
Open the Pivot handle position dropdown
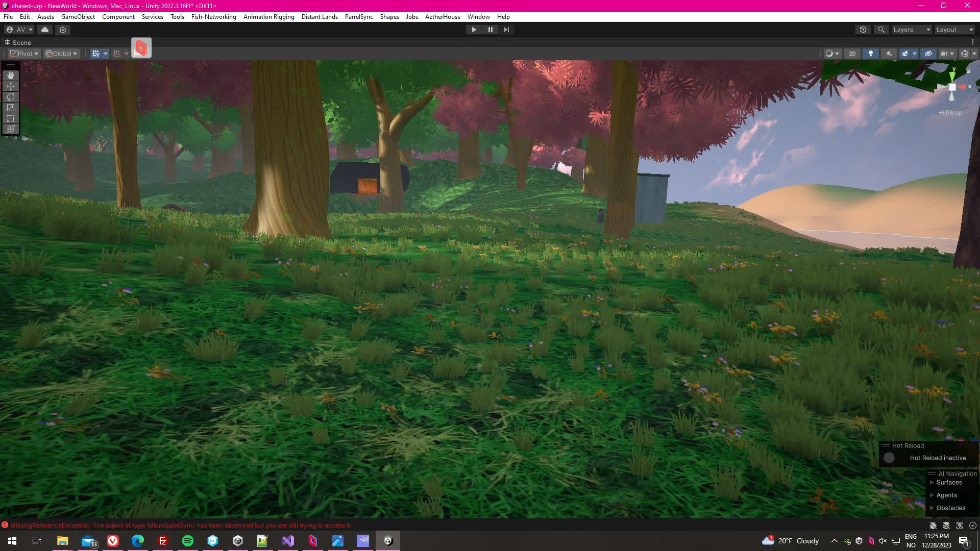click(24, 54)
